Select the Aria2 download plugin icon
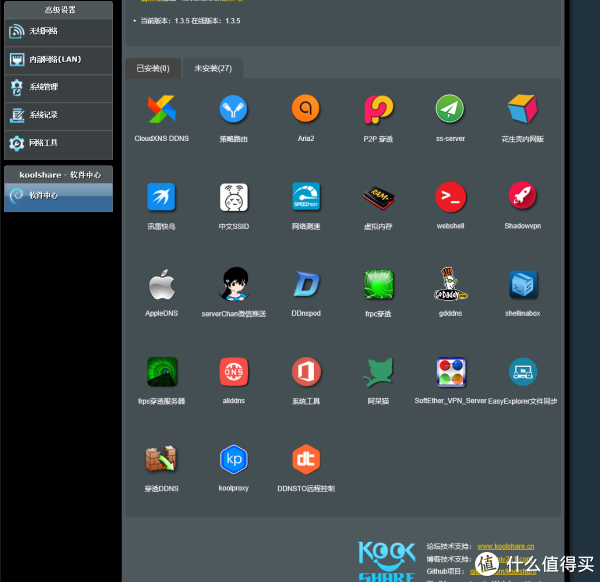The image size is (600, 582). (305, 109)
